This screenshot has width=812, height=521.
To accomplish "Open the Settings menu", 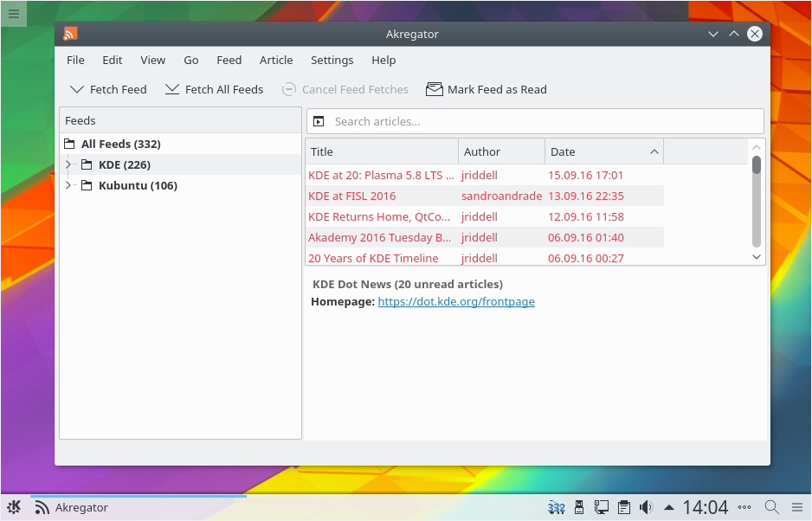I will (x=332, y=60).
